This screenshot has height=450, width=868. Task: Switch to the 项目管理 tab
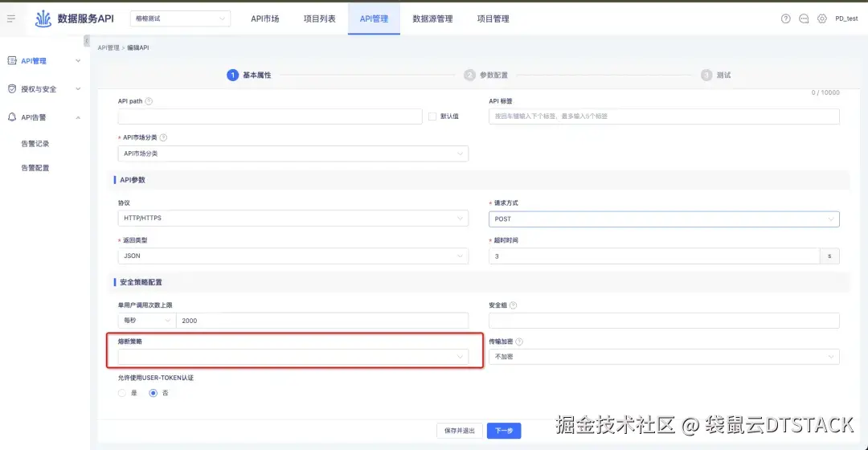pos(493,18)
